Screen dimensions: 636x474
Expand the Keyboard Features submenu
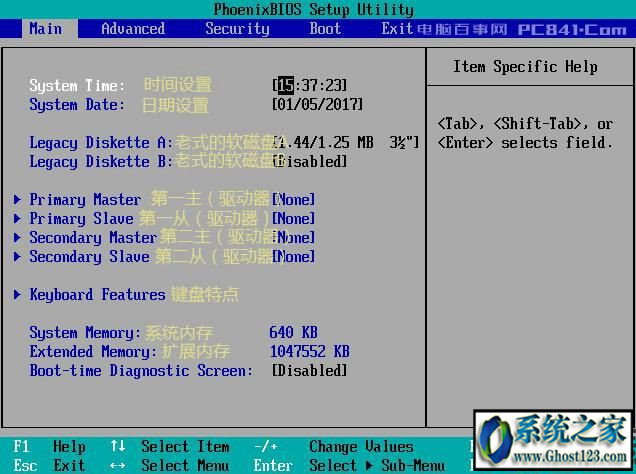point(97,294)
